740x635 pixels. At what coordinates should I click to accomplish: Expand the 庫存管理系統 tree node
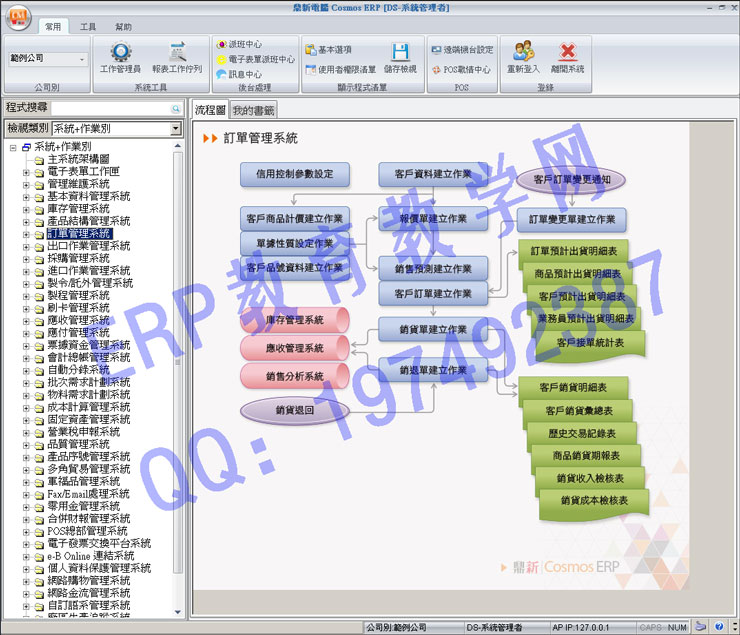(x=26, y=209)
